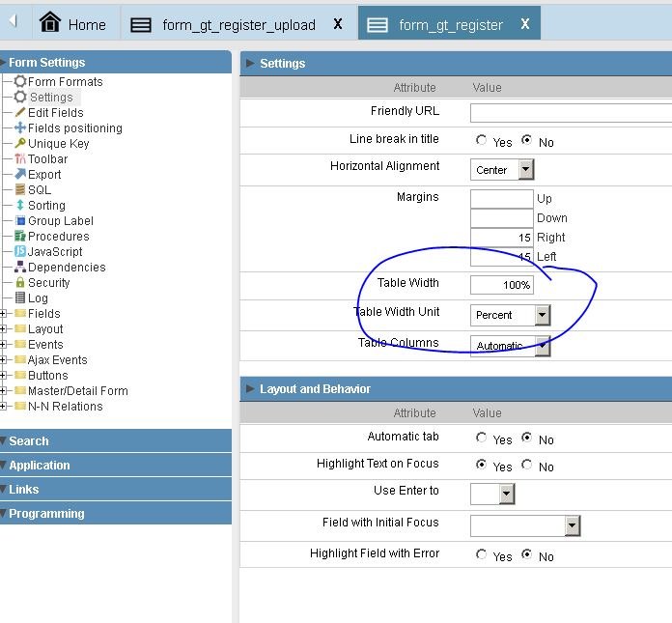The height and width of the screenshot is (623, 672).
Task: Open the Table Columns dropdown
Action: (x=510, y=346)
